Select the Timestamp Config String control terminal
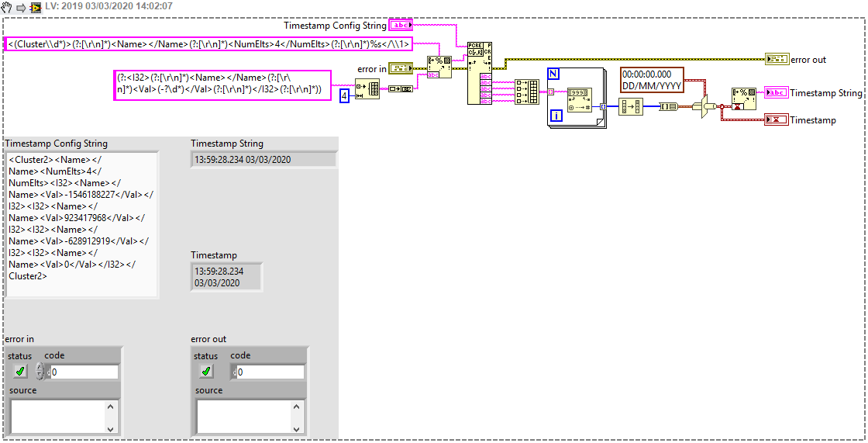Viewport: 868px width, 443px height. (x=400, y=26)
